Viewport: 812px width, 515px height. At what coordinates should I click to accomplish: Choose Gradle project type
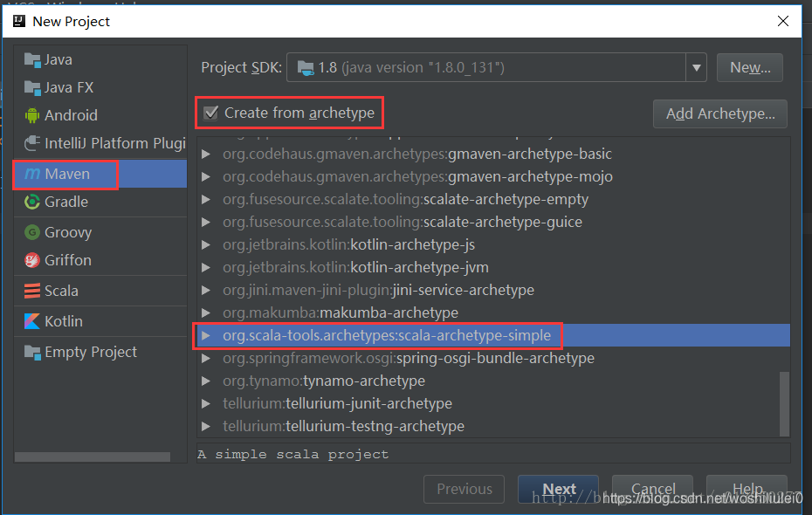100,202
